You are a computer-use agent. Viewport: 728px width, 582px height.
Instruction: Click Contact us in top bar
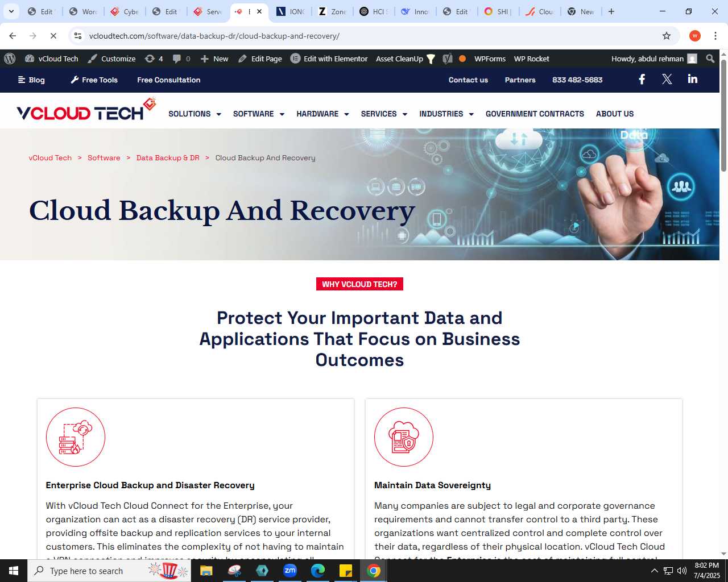468,80
